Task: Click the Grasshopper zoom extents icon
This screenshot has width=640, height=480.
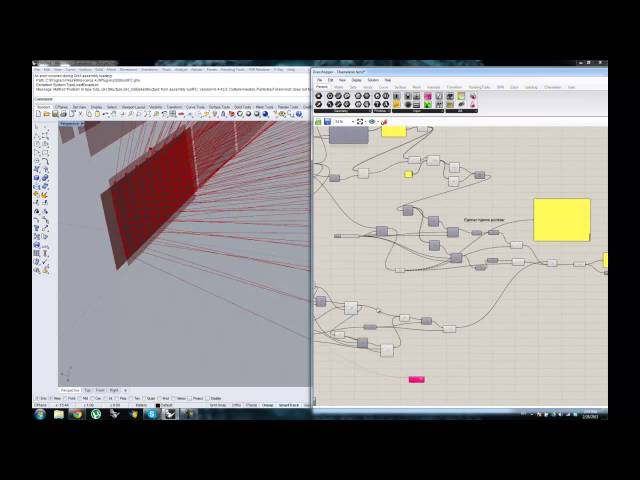Action: (360, 122)
